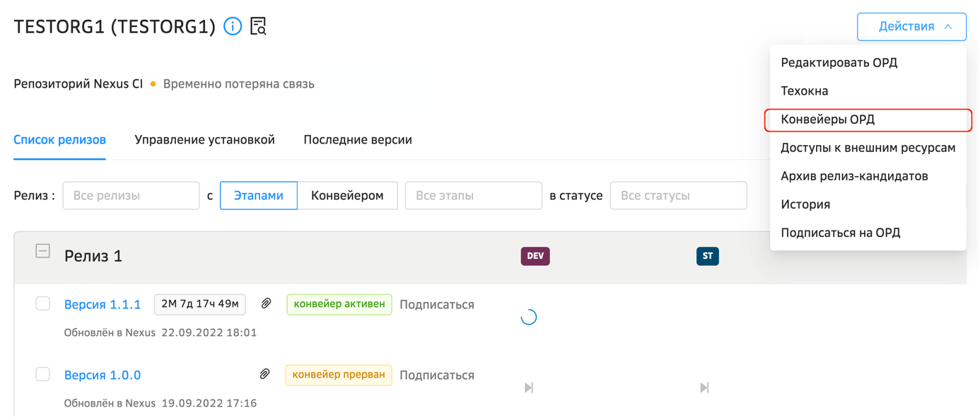The image size is (980, 418).
Task: Open the info icon next to TESTORG1
Action: tap(233, 26)
